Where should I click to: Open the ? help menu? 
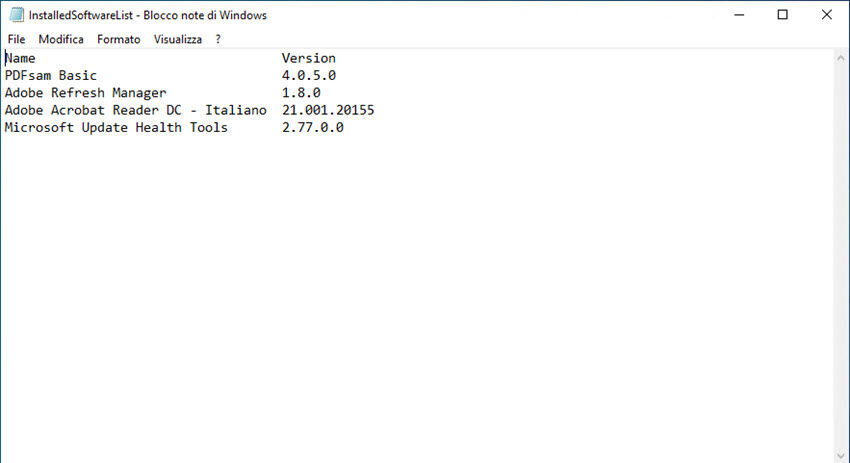pos(218,39)
